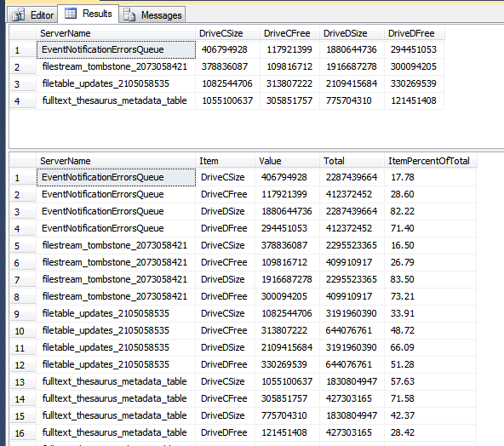Screen dimensions: 504x446
Task: Click percent value 48.72
Action: coord(431,330)
